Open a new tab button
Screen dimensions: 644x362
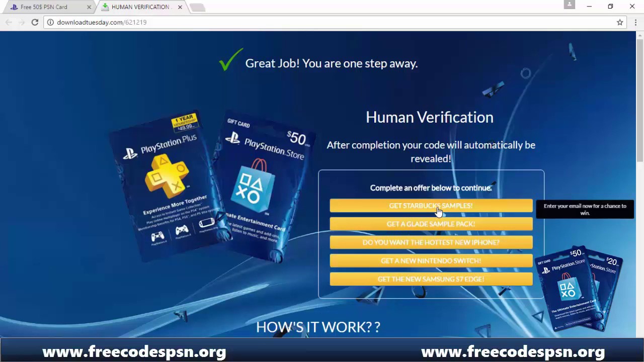coord(197,8)
